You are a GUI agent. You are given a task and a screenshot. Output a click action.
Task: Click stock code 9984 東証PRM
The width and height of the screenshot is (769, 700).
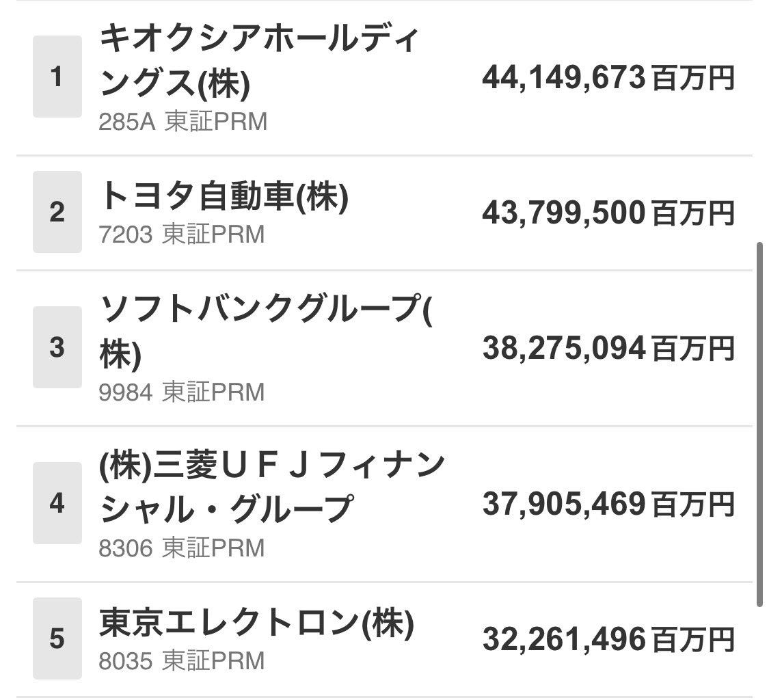coord(181,392)
